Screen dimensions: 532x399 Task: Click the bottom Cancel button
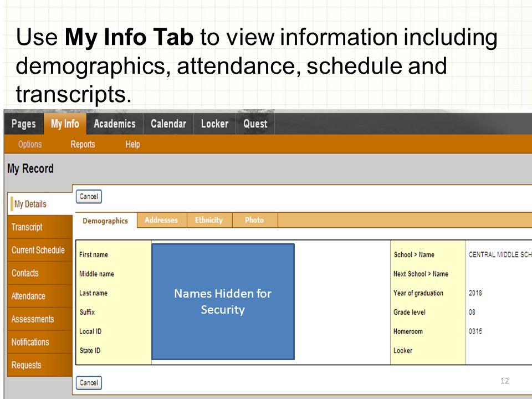pyautogui.click(x=89, y=383)
